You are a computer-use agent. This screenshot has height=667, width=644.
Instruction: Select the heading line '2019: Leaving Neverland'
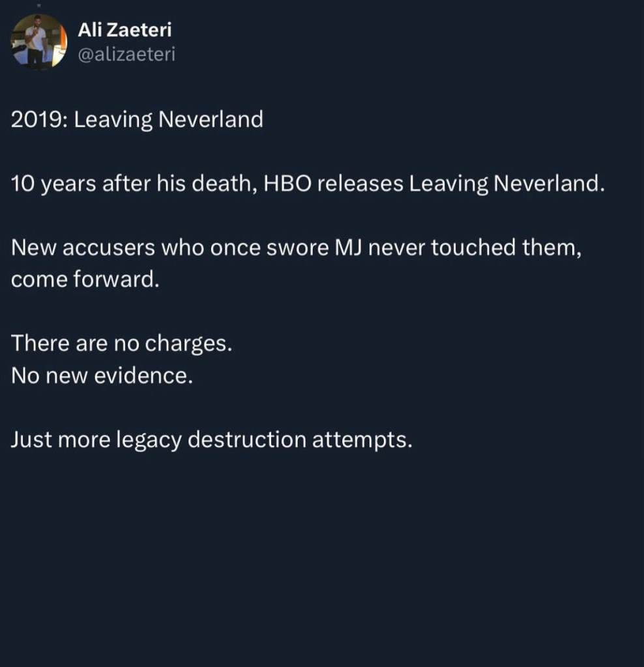click(137, 120)
